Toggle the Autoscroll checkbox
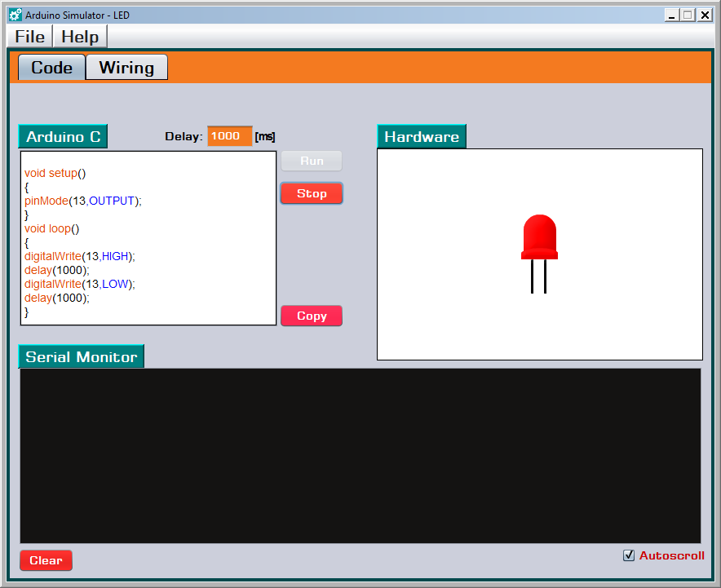The image size is (721, 588). 629,555
